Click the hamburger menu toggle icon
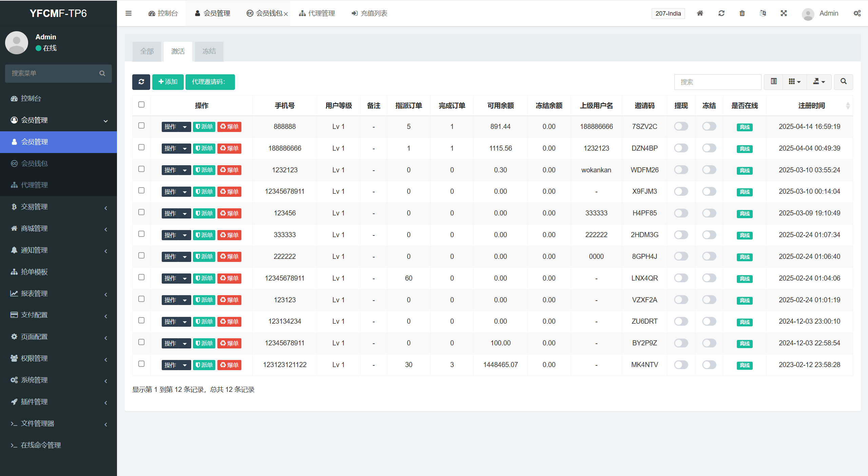The height and width of the screenshot is (476, 868). [128, 13]
